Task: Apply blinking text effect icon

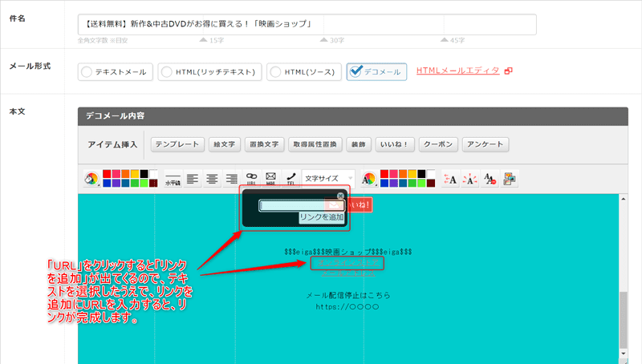Action: tap(470, 178)
